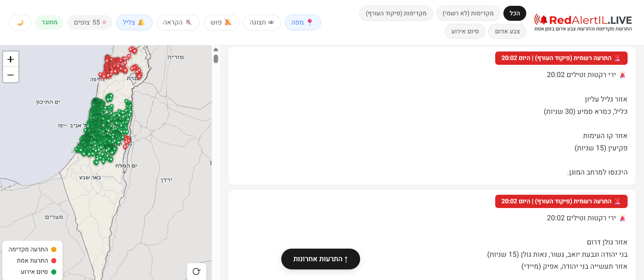The height and width of the screenshot is (280, 644).
Task: Click the siren icon in the second alert header
Action: [x=617, y=201]
